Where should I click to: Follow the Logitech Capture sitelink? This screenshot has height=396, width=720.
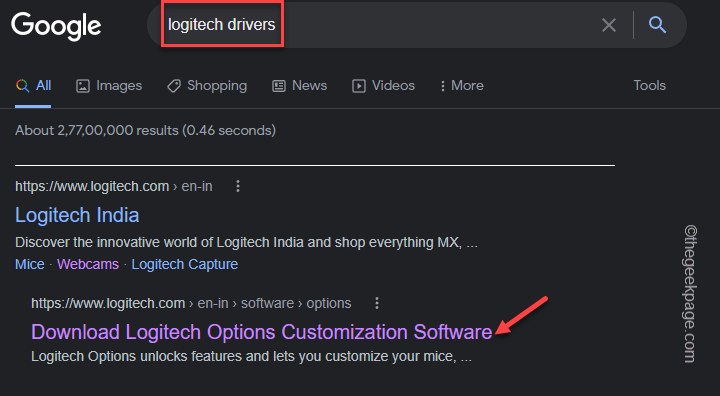click(x=185, y=264)
